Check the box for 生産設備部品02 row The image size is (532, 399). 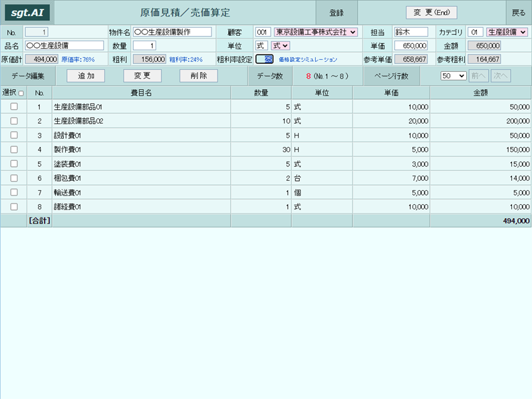14,121
